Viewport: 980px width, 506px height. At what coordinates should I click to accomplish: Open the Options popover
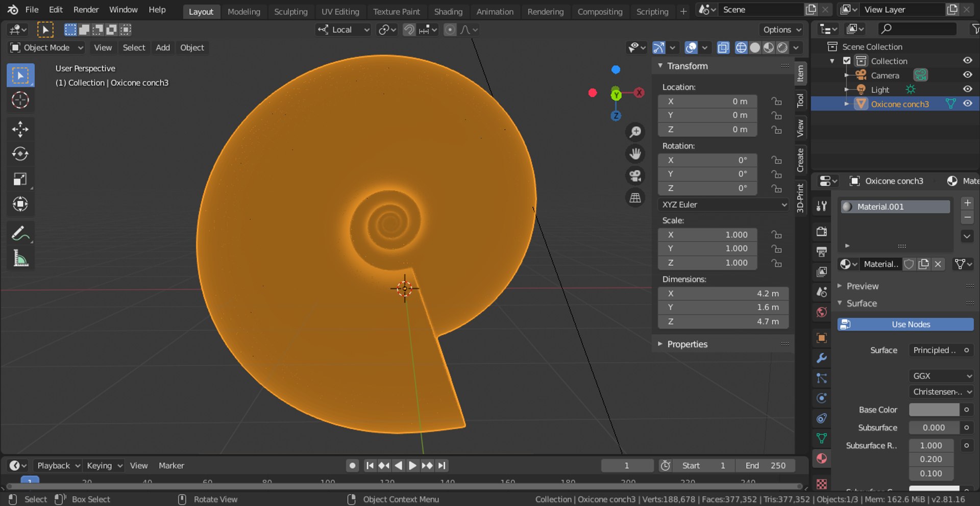781,30
